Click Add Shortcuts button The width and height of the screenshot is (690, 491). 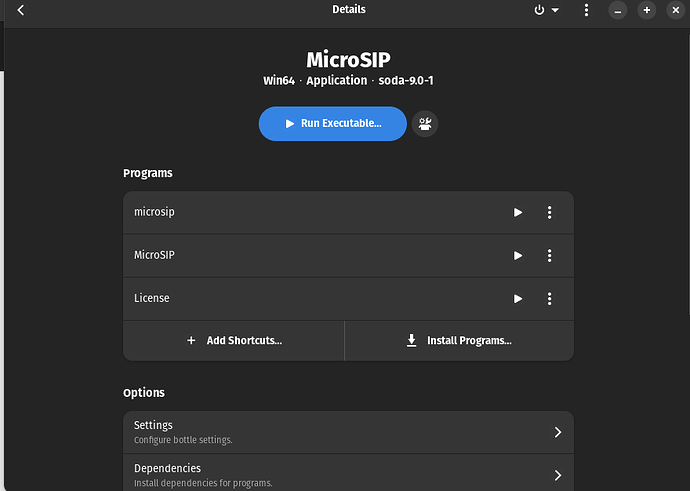click(x=234, y=341)
